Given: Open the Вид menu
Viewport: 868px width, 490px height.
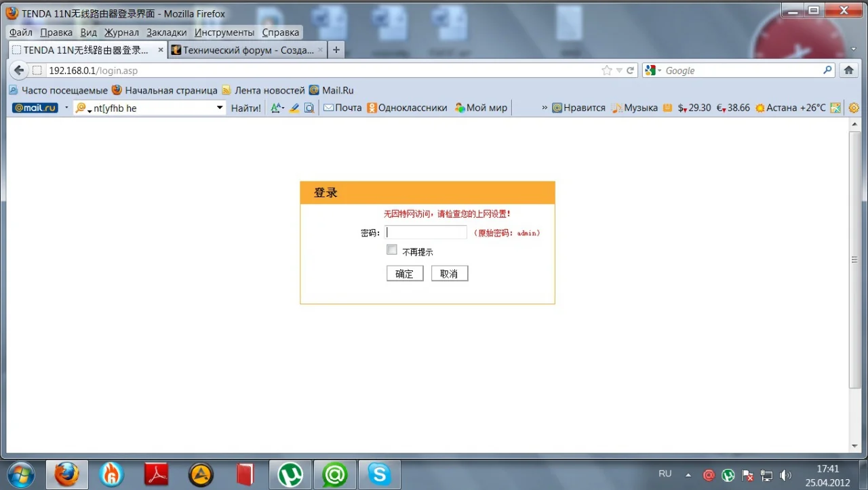Looking at the screenshot, I should click(x=89, y=32).
